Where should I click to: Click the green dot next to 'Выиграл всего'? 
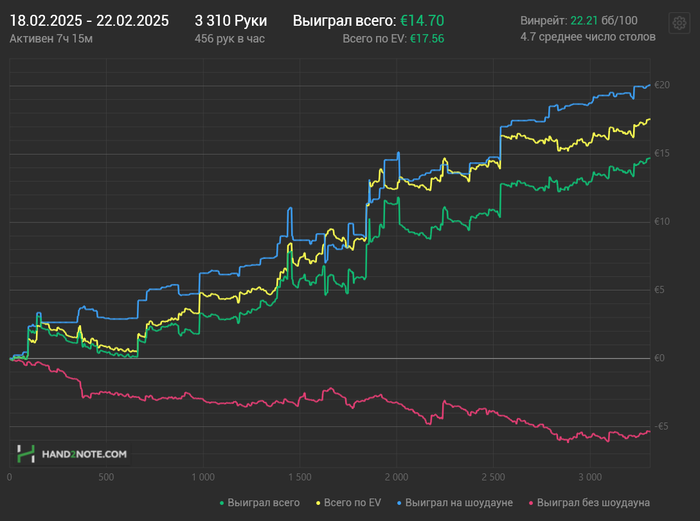[x=222, y=503]
